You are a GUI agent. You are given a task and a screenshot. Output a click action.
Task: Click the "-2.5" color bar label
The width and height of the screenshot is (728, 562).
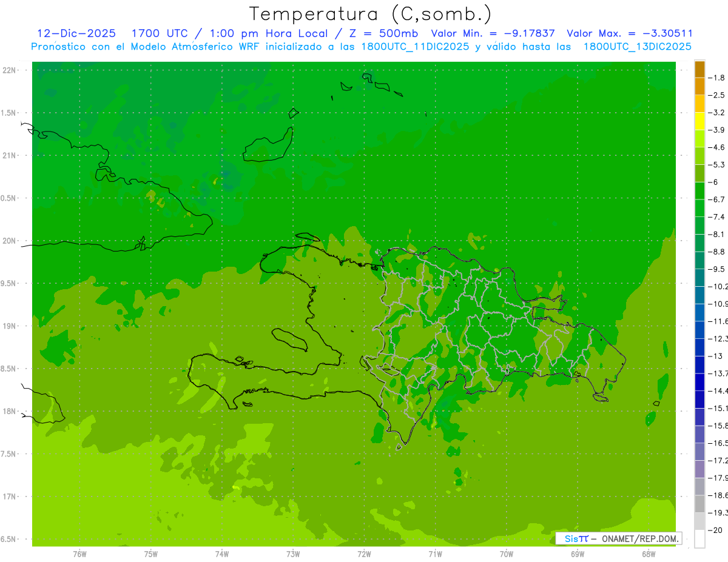coord(716,95)
